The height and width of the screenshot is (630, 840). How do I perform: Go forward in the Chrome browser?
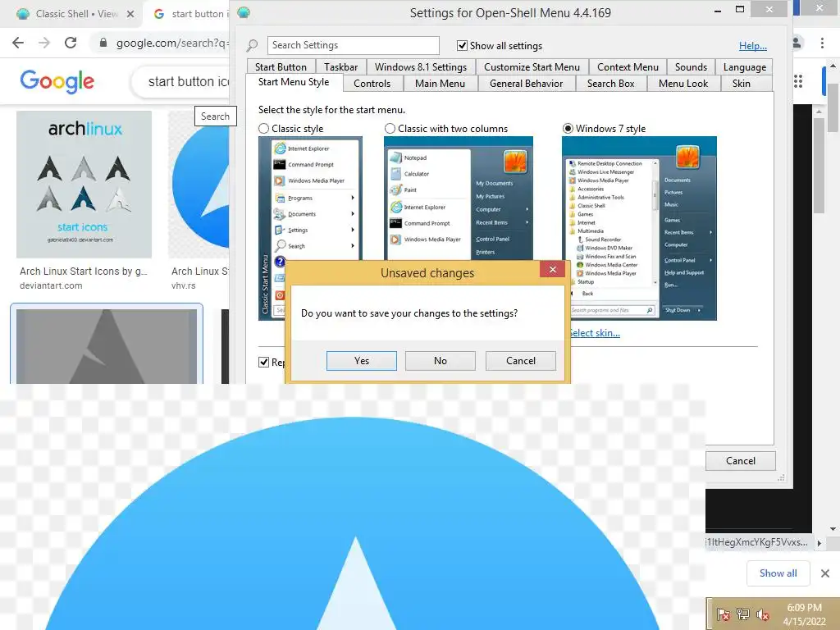click(x=44, y=43)
